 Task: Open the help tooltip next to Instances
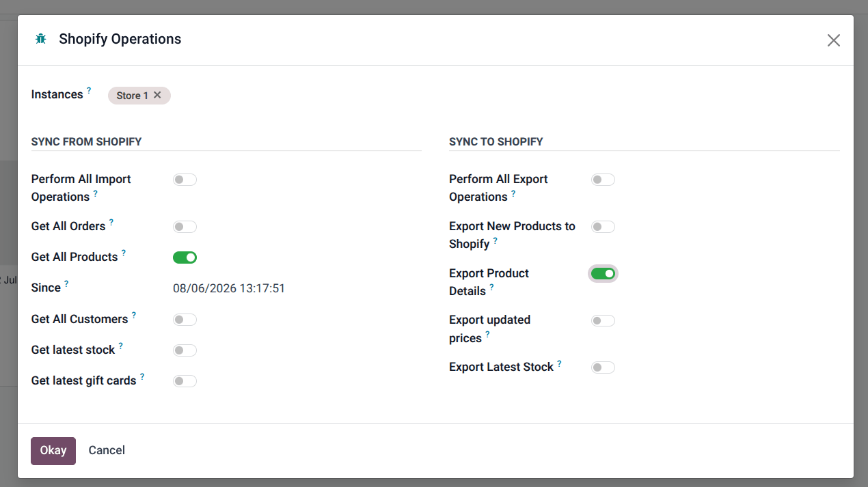tap(89, 90)
